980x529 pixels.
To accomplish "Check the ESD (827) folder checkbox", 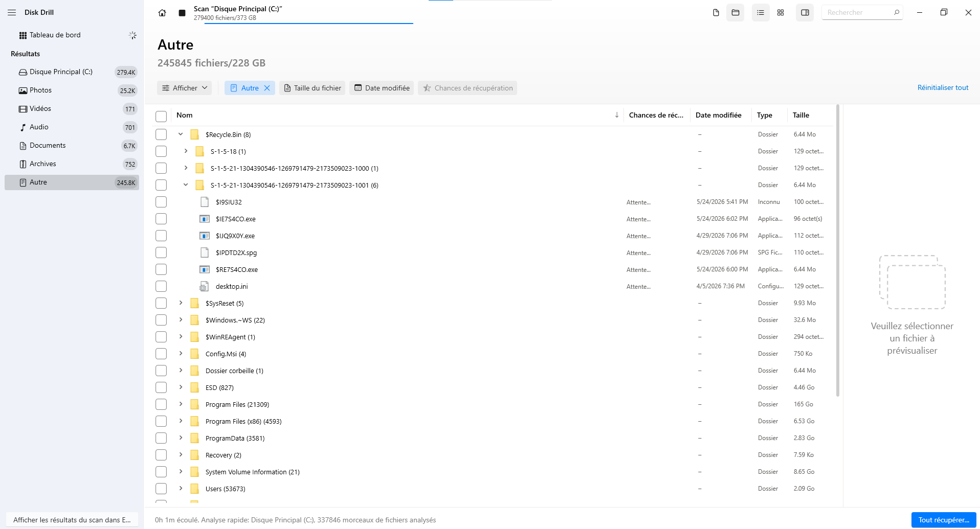I will pyautogui.click(x=161, y=387).
